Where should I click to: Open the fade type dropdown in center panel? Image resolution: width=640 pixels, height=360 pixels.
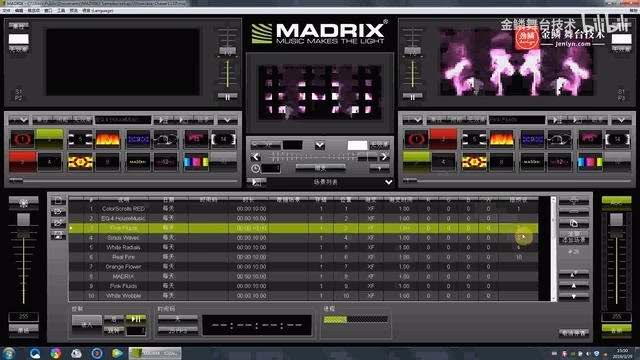coord(320,145)
